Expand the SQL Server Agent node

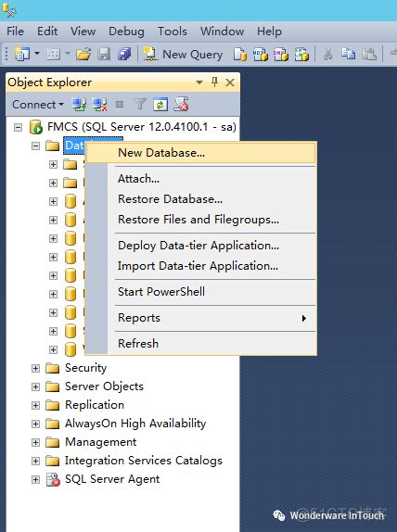pyautogui.click(x=35, y=479)
